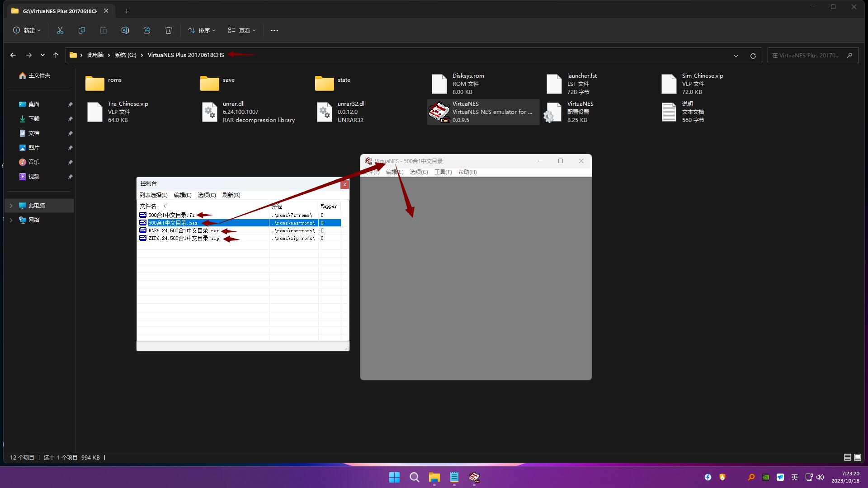Click 此电脑 breadcrumb in address bar
868x488 pixels.
(95, 55)
